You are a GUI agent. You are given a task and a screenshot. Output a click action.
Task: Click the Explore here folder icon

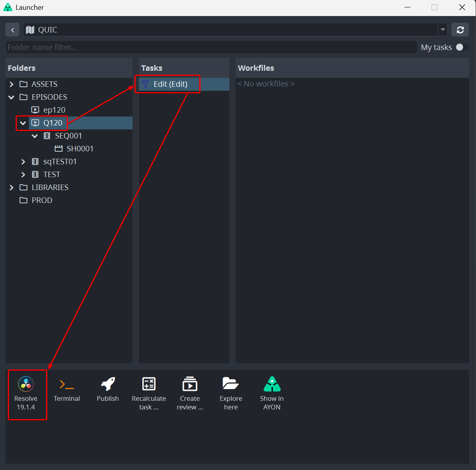point(231,384)
